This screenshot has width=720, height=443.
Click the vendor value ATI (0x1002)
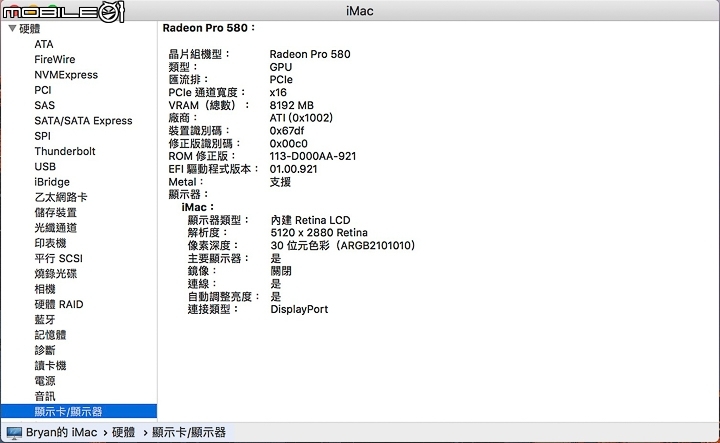[x=301, y=118]
